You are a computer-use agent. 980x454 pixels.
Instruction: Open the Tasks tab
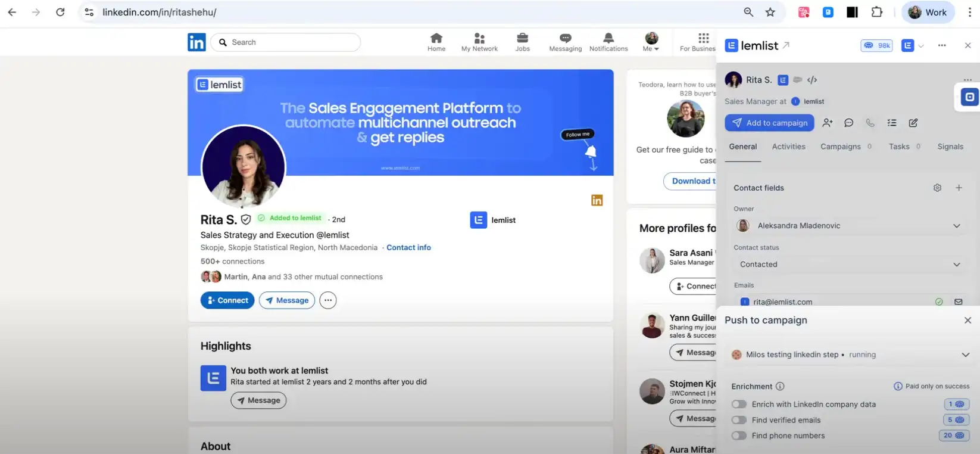(x=904, y=147)
